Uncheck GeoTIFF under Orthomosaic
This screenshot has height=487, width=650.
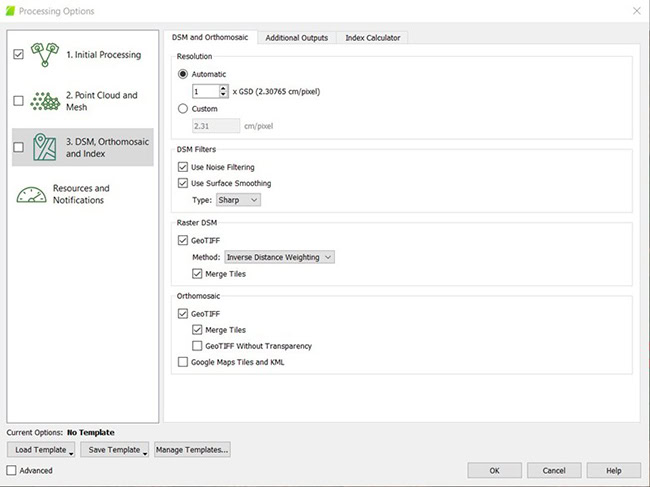pos(183,314)
